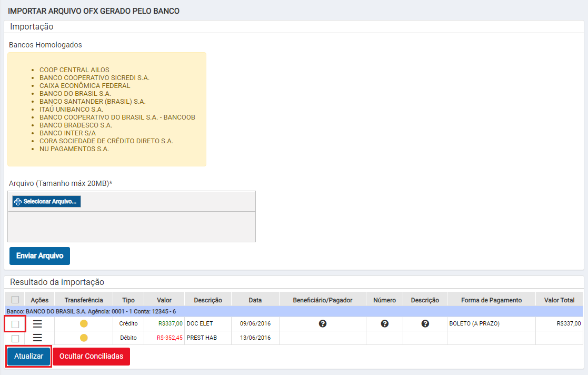Click the Crédito type cell
The height and width of the screenshot is (375, 588).
click(x=128, y=323)
